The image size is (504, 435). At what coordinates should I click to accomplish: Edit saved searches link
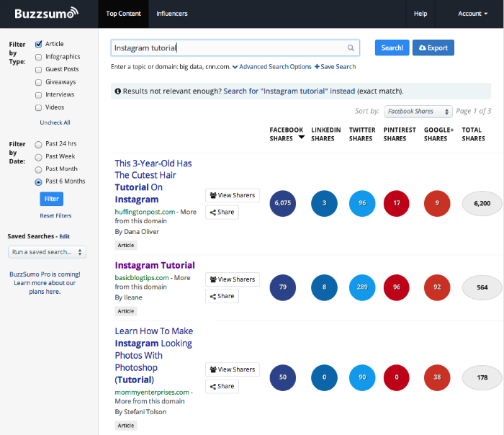(64, 237)
